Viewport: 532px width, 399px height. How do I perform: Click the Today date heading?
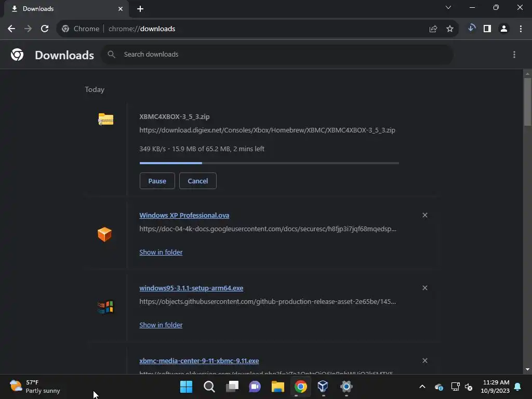tap(95, 89)
